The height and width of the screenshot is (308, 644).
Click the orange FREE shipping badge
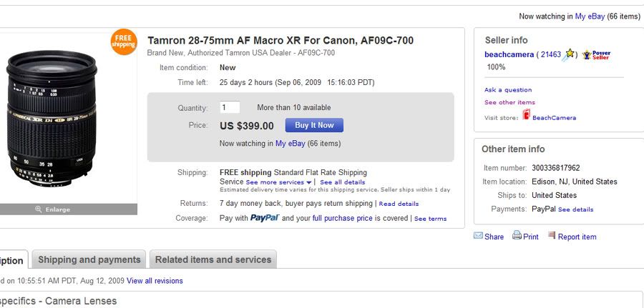coord(123,42)
